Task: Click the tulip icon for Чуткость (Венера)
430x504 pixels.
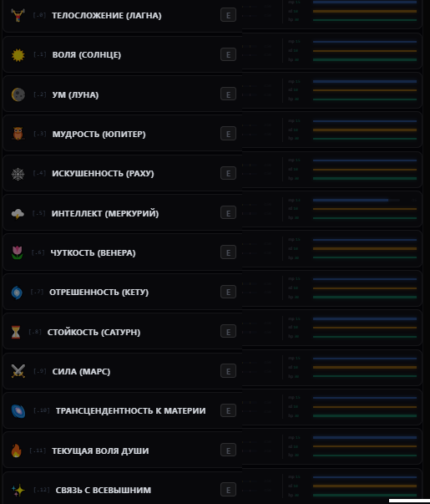Action: pos(18,252)
